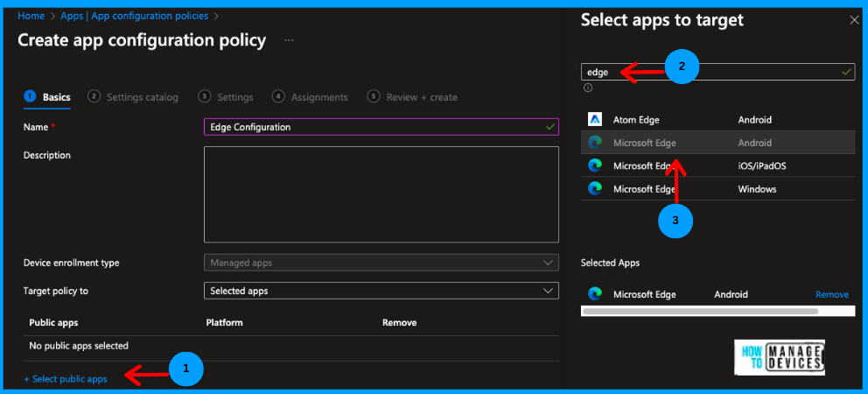The image size is (868, 394).
Task: Switch to the Review + create step
Action: tap(412, 97)
